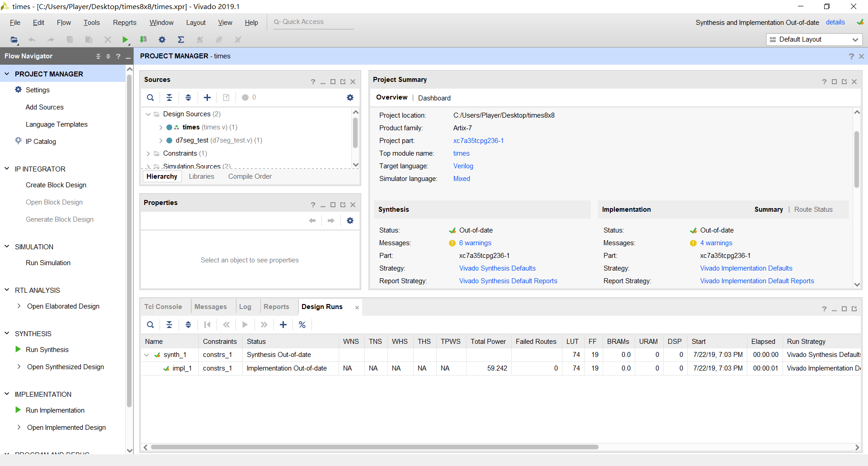This screenshot has height=466, width=868.
Task: Click the plus icon in Design Runs toolbar
Action: (x=283, y=325)
